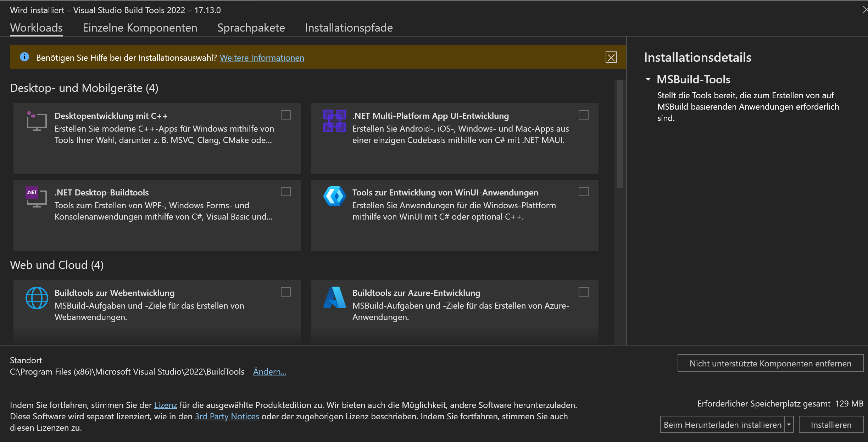This screenshot has height=442, width=868.
Task: Tick the Buildtools zur Webentwicklung checkbox
Action: point(286,292)
